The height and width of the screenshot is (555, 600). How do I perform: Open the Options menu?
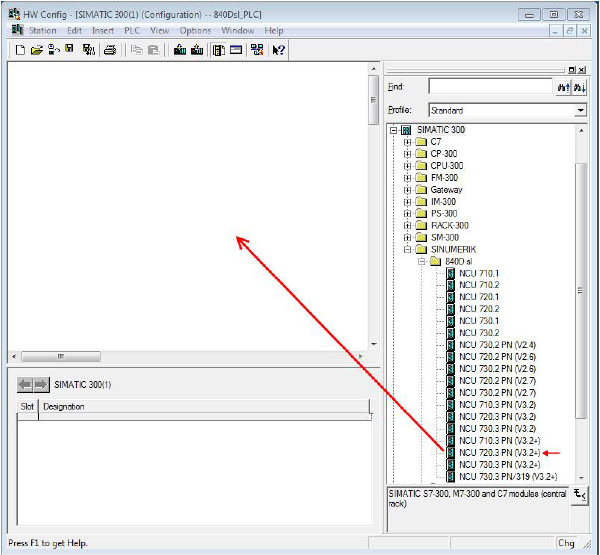(195, 31)
